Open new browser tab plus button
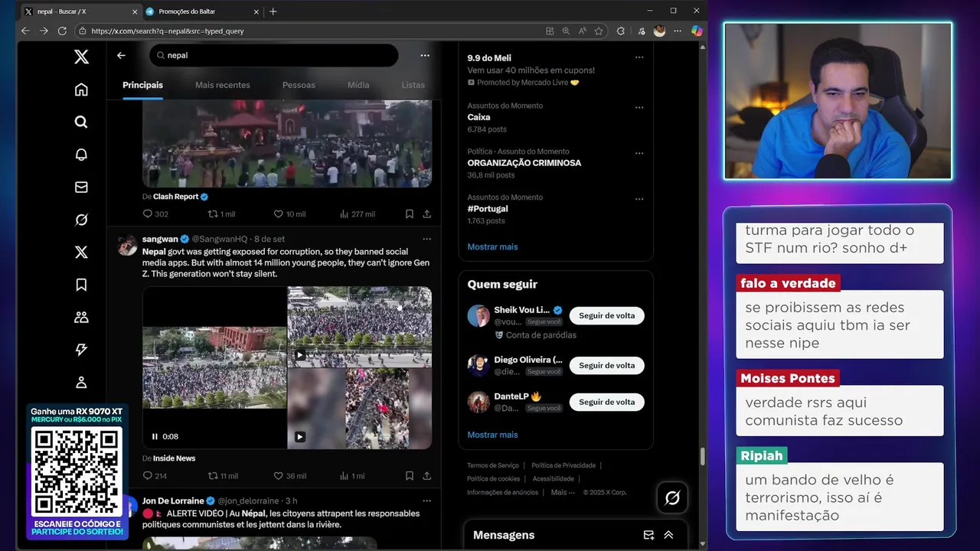Screen dimensions: 980x551 (273, 11)
